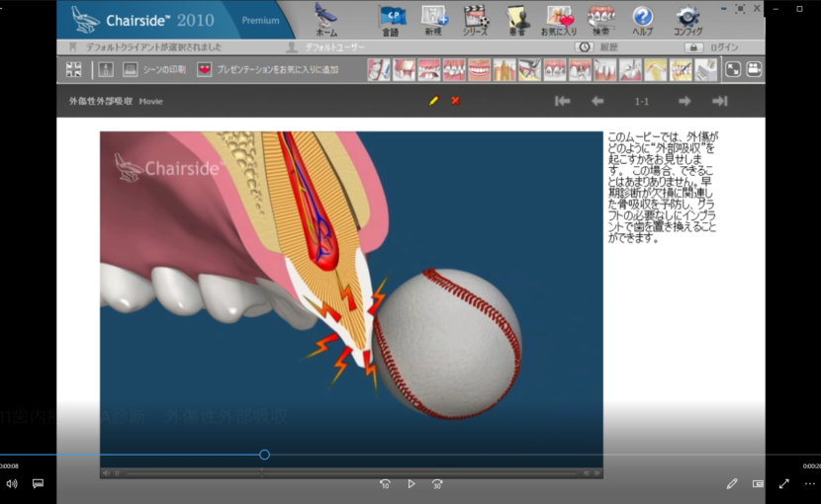The image size is (821, 504).
Task: Select the extraction forceps thumbnail
Action: click(x=529, y=69)
